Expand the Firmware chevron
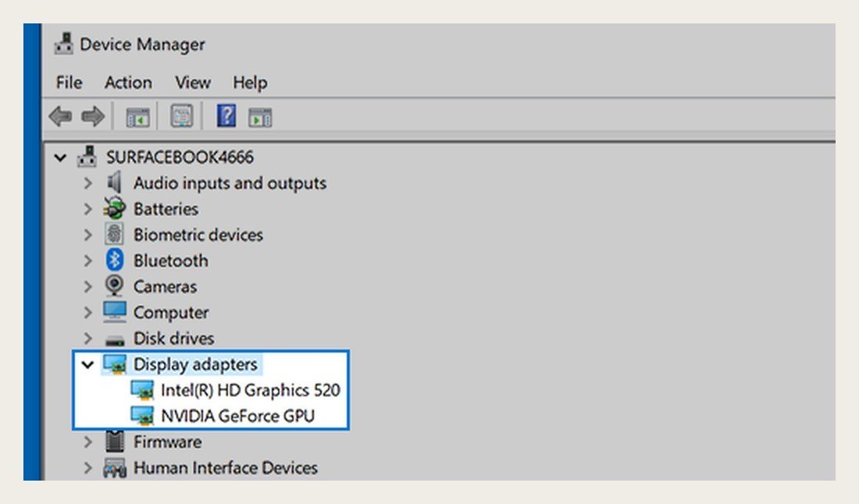This screenshot has width=859, height=504. click(87, 442)
